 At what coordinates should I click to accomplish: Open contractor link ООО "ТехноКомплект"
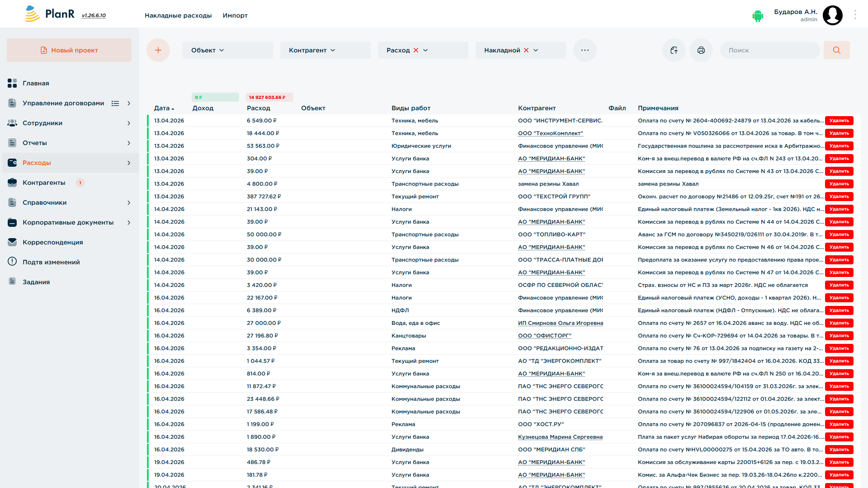pos(551,133)
